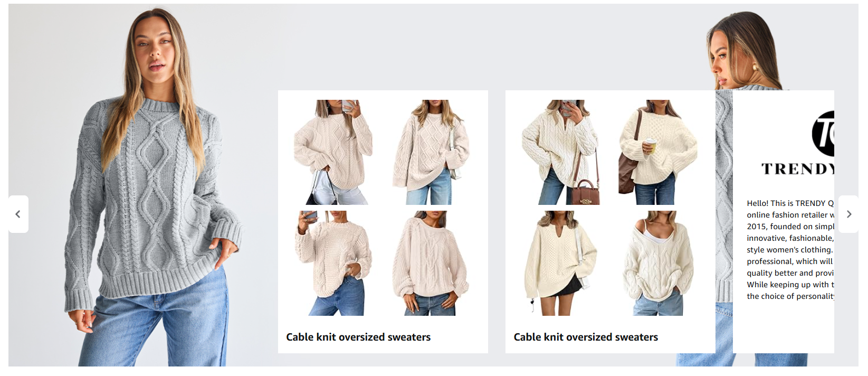868x376 pixels.
Task: Click the brand story card on the right
Action: [784, 222]
